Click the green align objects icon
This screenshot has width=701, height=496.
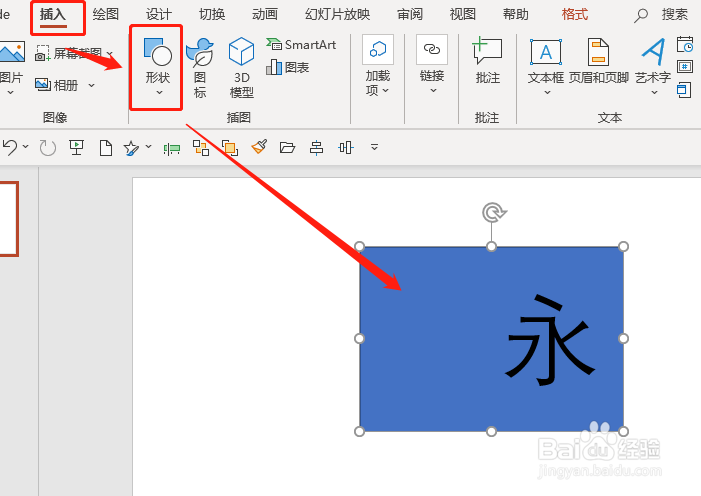click(x=172, y=148)
